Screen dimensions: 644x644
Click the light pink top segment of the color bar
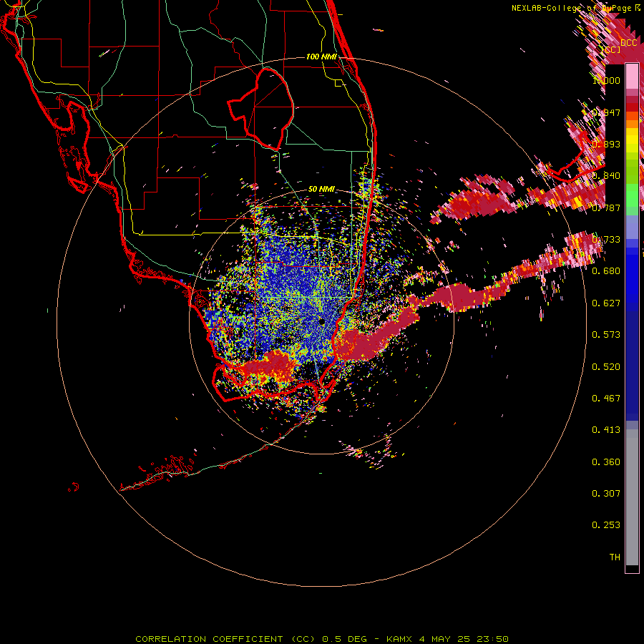(632, 77)
